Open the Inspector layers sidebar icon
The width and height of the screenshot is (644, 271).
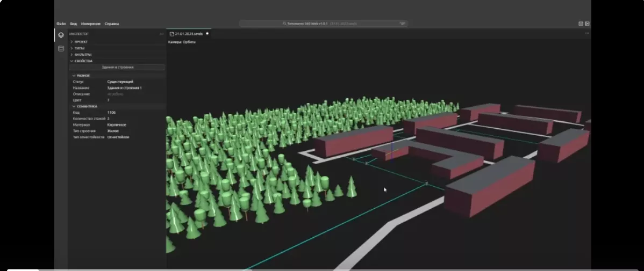point(61,35)
